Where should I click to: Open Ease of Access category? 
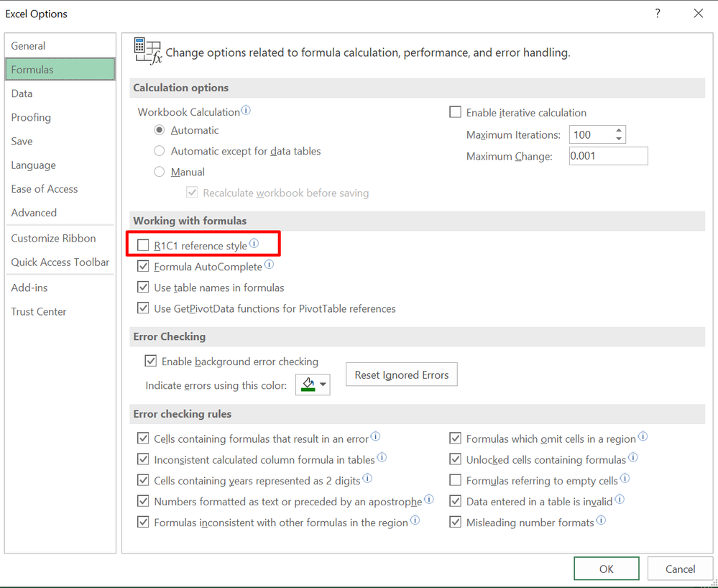click(x=60, y=188)
